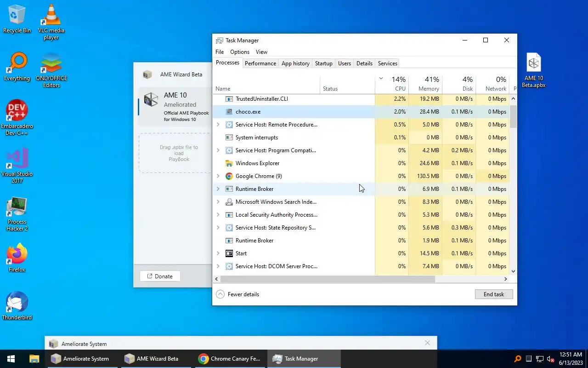Expand Service Host: Remote Procedure row
Image resolution: width=588 pixels, height=368 pixels.
click(x=218, y=125)
